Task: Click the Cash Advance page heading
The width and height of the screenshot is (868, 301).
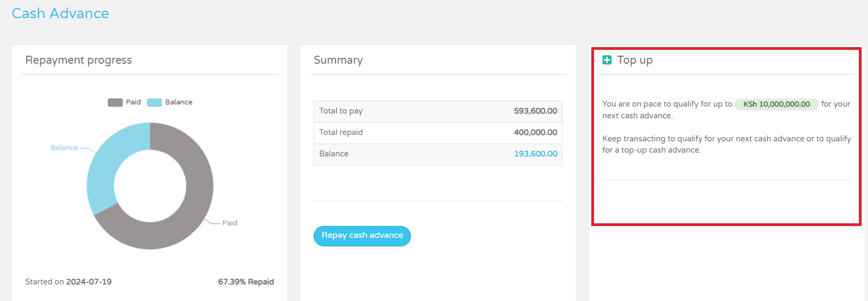Action: click(x=60, y=13)
